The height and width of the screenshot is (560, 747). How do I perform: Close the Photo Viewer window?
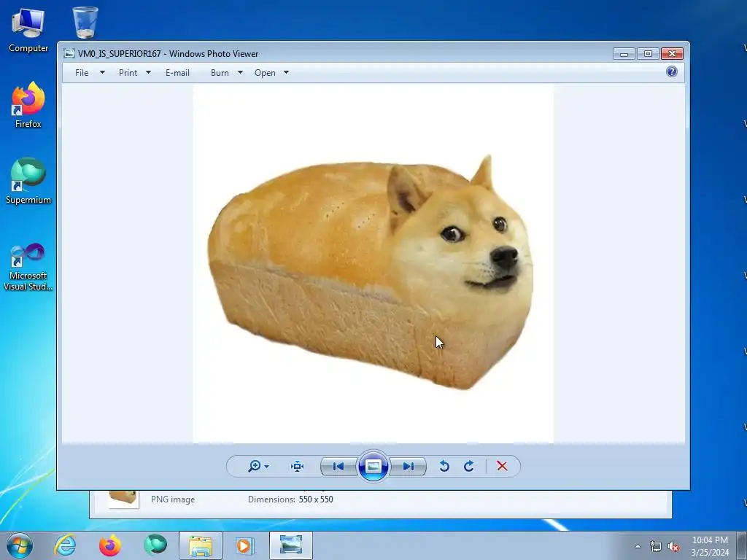pyautogui.click(x=672, y=54)
